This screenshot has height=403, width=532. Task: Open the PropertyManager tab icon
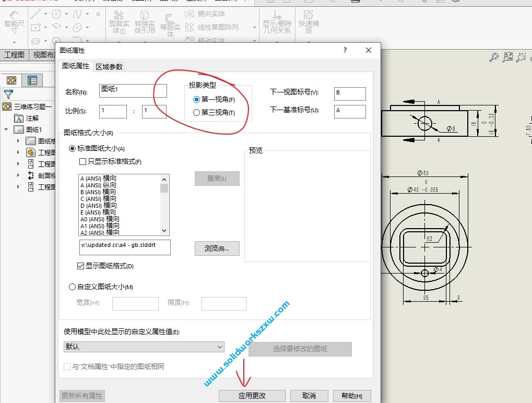[x=32, y=80]
